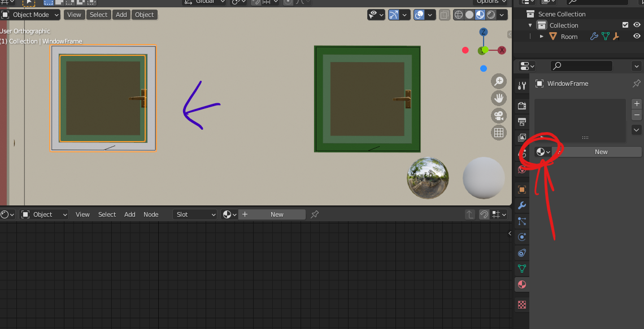Switch to Solid viewport shading

point(469,15)
